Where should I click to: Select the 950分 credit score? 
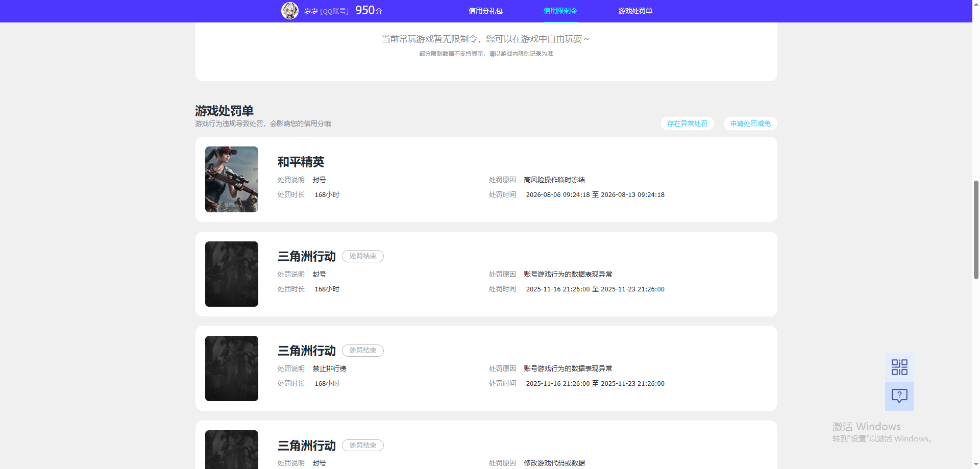[369, 11]
